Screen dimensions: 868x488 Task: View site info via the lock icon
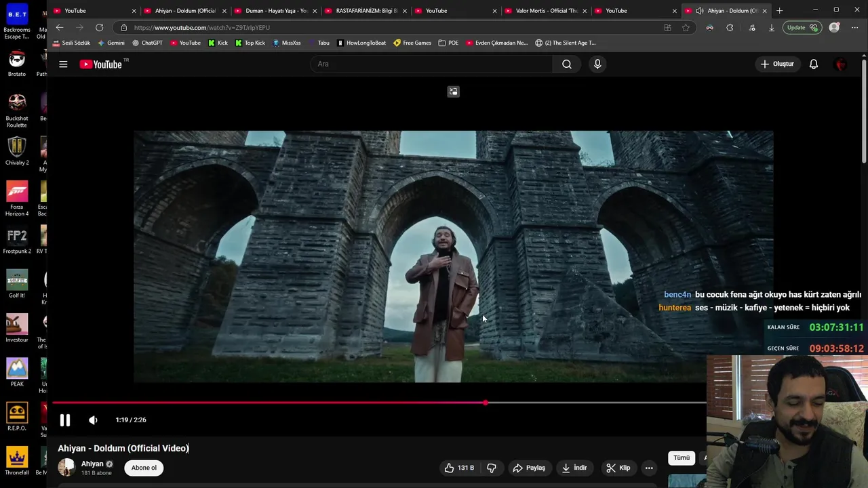coord(123,28)
